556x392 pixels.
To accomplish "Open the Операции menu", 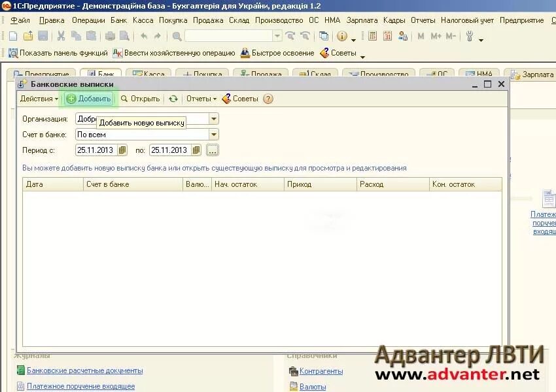I will pyautogui.click(x=88, y=20).
